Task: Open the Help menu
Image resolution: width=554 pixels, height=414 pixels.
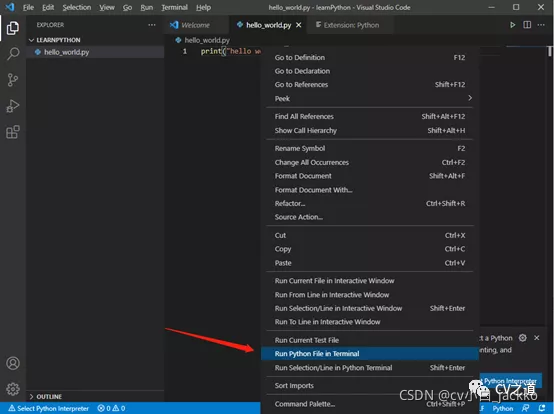Action: pyautogui.click(x=204, y=7)
